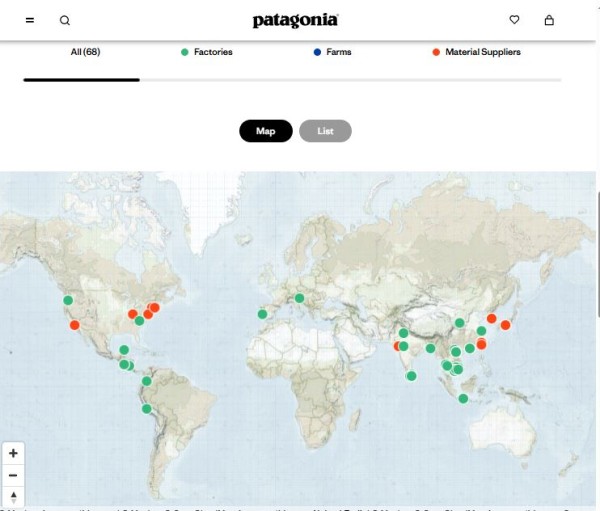Switch to Map view
The height and width of the screenshot is (511, 600).
click(266, 131)
